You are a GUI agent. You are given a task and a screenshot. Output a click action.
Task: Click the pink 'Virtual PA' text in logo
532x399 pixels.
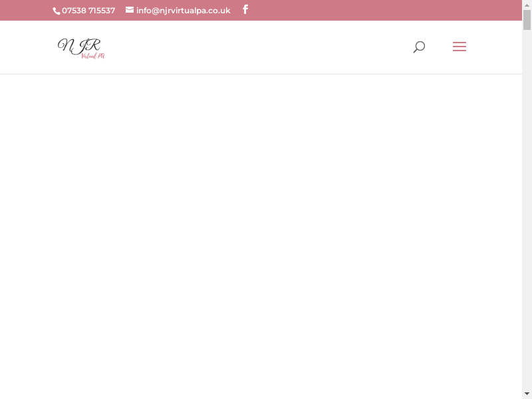(93, 56)
